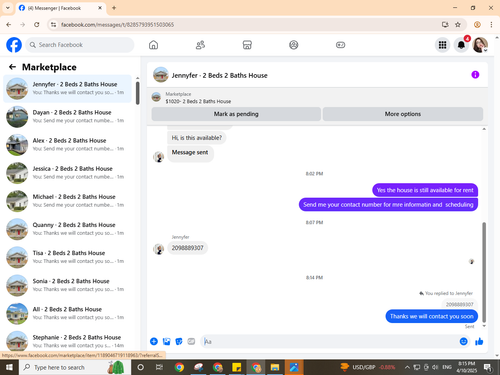
Task: Open the Gaming icon in top navigation
Action: (x=340, y=45)
